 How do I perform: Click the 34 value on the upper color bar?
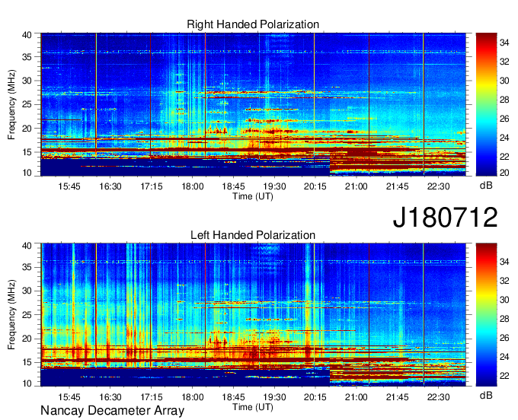tap(504, 43)
